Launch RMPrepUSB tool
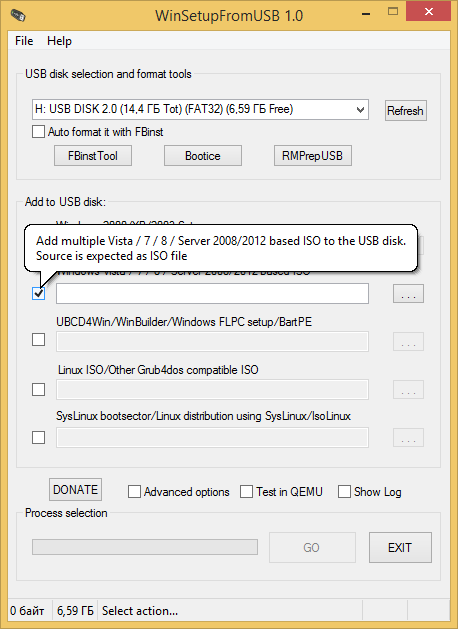This screenshot has height=629, width=458. click(x=312, y=156)
